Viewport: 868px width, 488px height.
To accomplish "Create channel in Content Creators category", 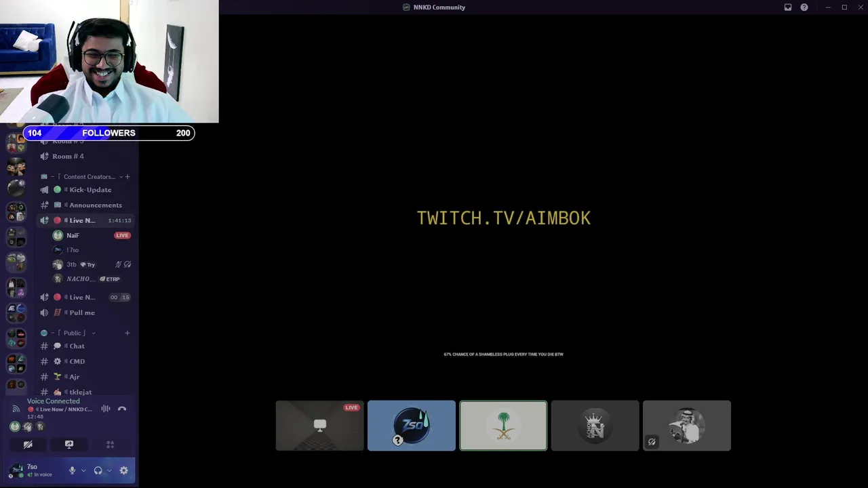I will coord(127,177).
